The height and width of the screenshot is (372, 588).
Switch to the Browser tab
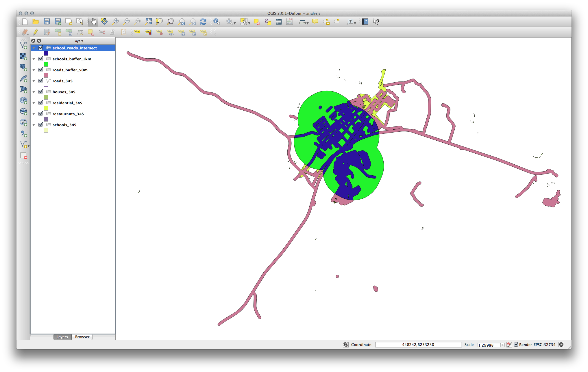click(82, 337)
